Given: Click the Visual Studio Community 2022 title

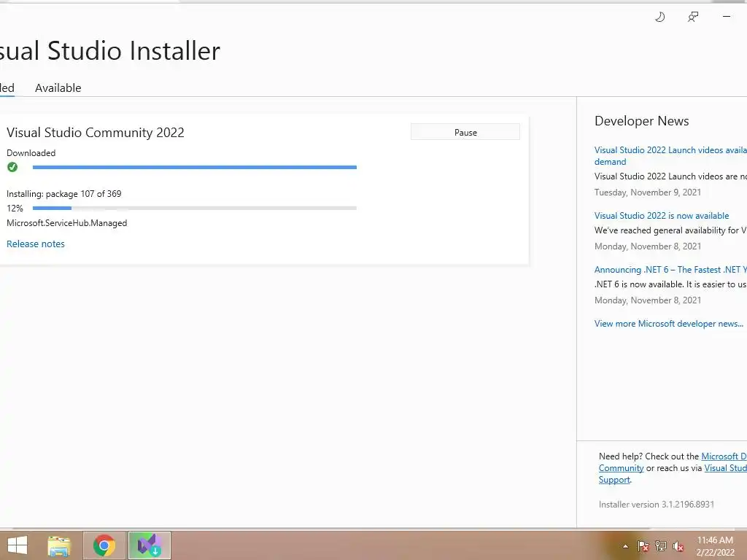Looking at the screenshot, I should [x=96, y=133].
